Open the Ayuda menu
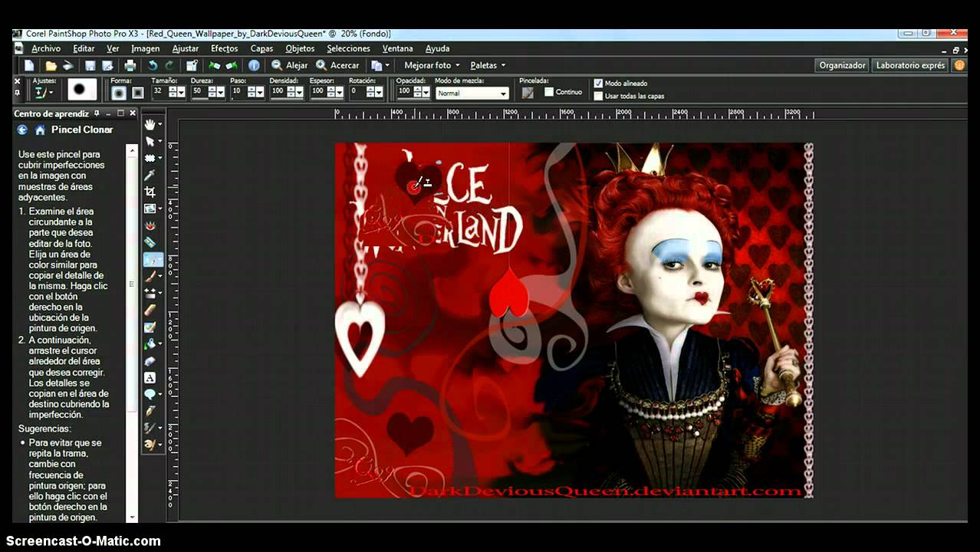This screenshot has width=980, height=552. coord(437,49)
